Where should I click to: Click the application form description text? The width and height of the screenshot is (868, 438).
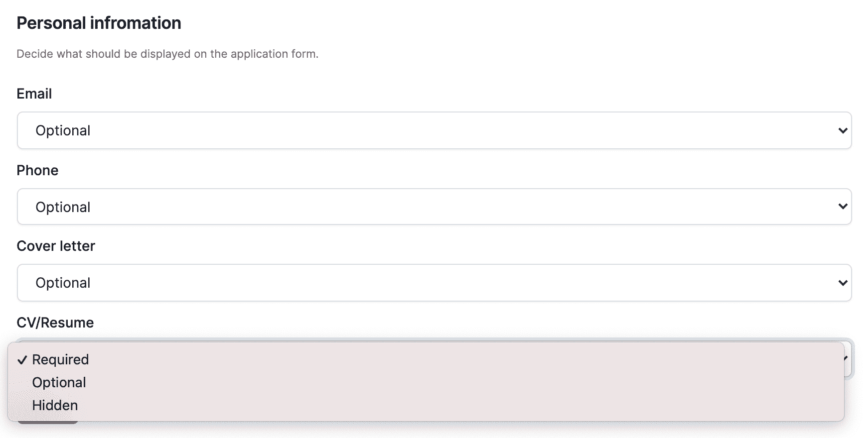click(x=167, y=54)
